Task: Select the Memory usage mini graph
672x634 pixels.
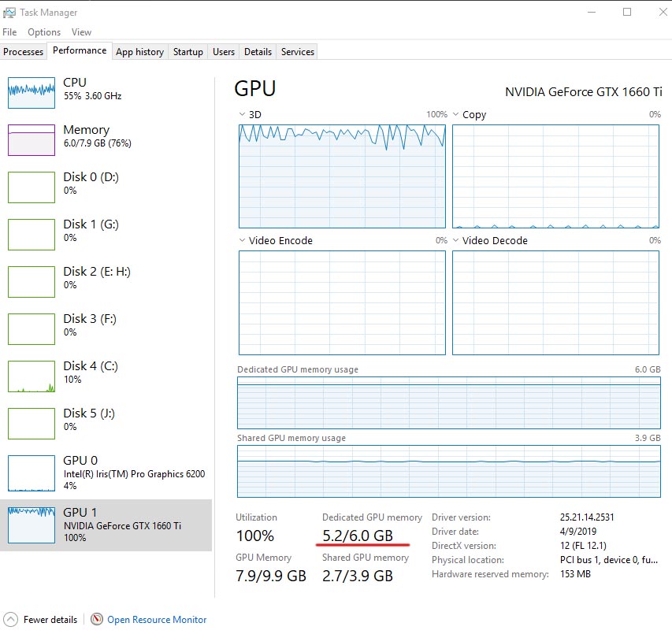Action: pyautogui.click(x=32, y=140)
